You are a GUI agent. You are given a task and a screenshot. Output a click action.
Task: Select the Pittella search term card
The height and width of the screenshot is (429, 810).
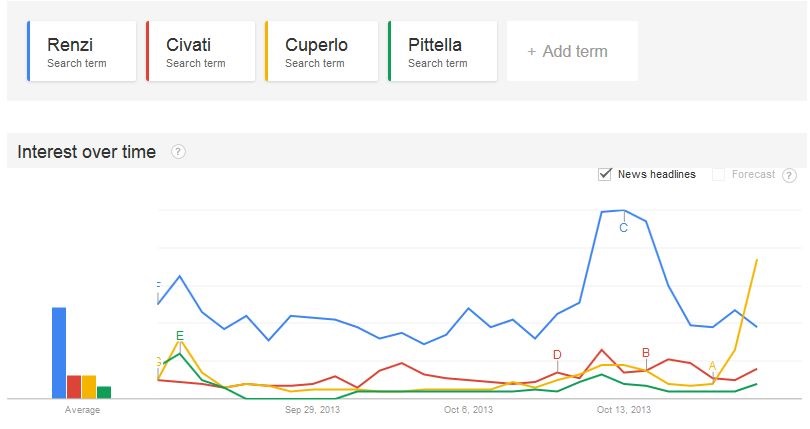441,52
